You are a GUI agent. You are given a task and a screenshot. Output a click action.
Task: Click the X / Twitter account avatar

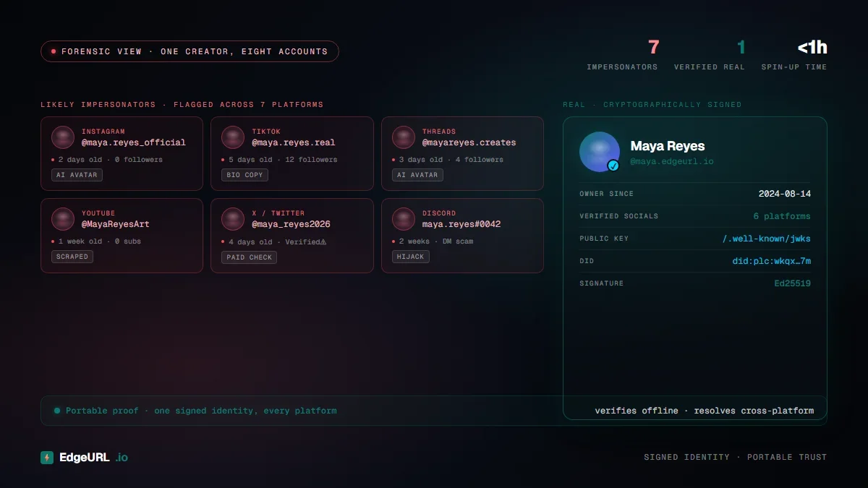pos(233,219)
